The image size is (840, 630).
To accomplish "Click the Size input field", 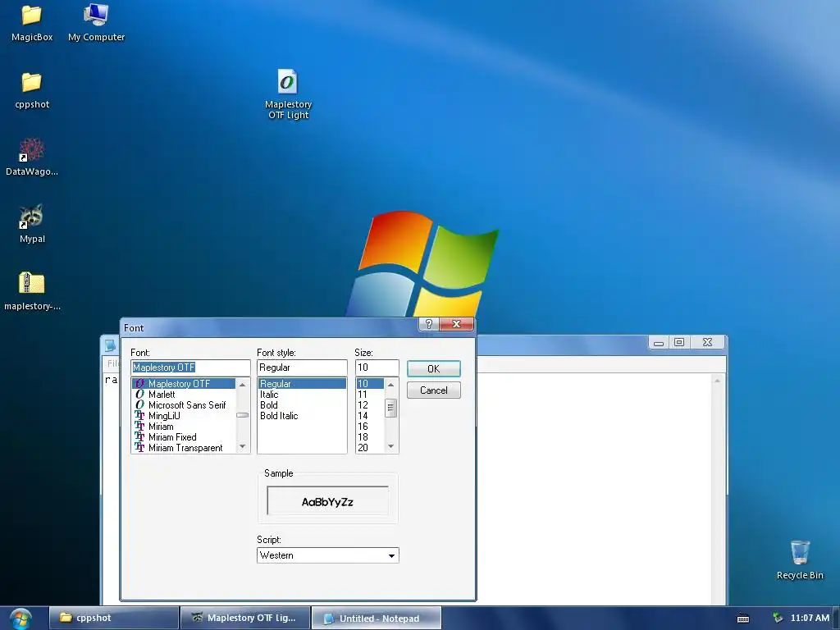I will (x=377, y=367).
